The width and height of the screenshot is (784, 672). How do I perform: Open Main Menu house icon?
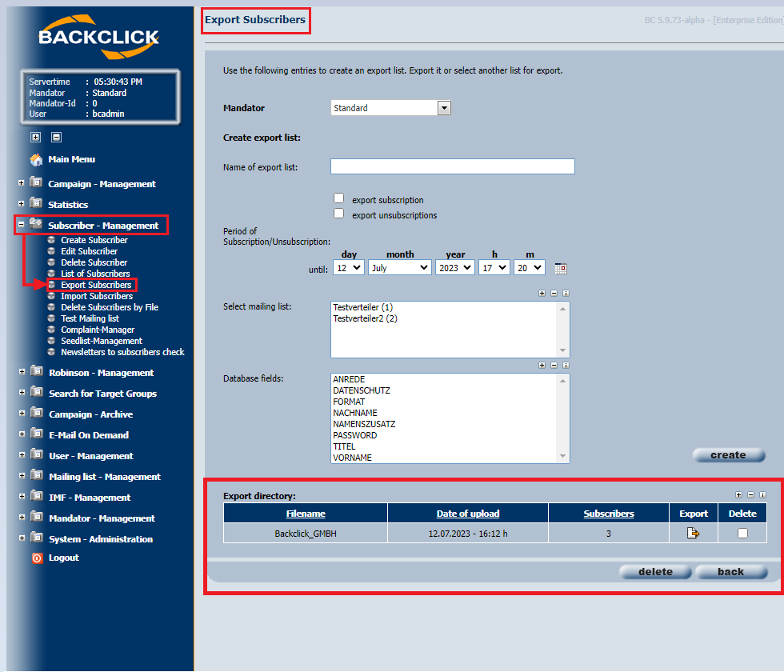coord(36,159)
